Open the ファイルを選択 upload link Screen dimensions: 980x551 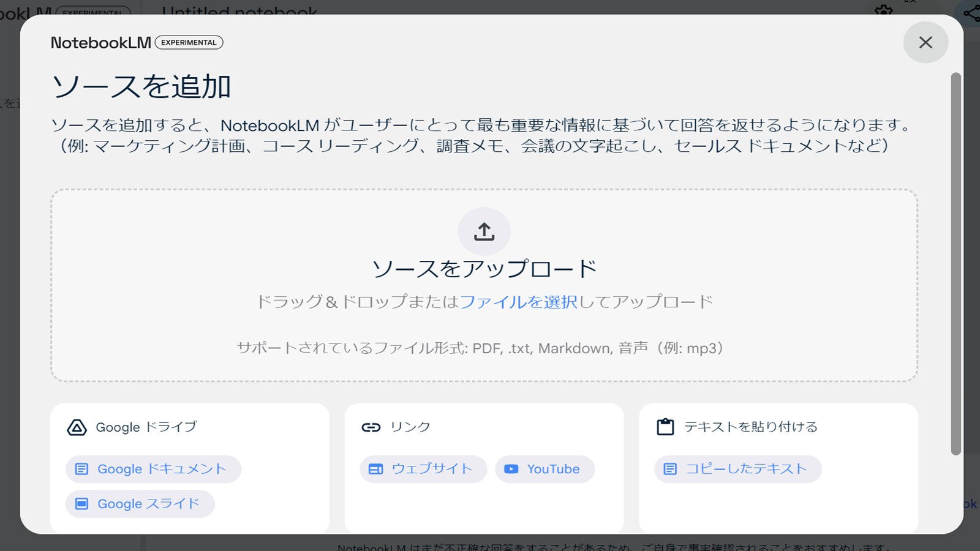[x=519, y=301]
